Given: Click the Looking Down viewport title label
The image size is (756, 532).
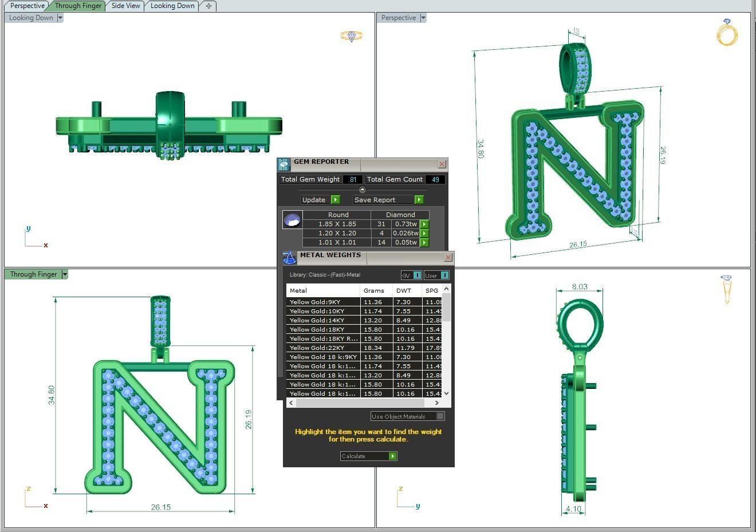Looking at the screenshot, I should pos(31,18).
